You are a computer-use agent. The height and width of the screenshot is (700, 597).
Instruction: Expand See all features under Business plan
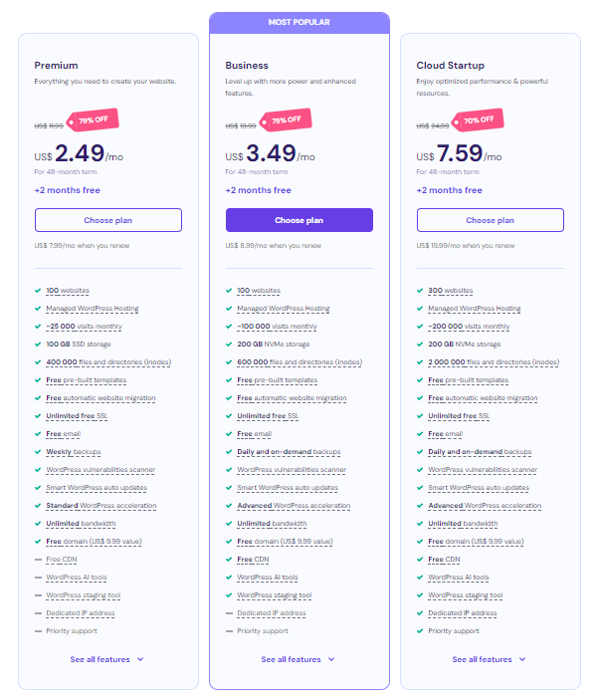298,659
